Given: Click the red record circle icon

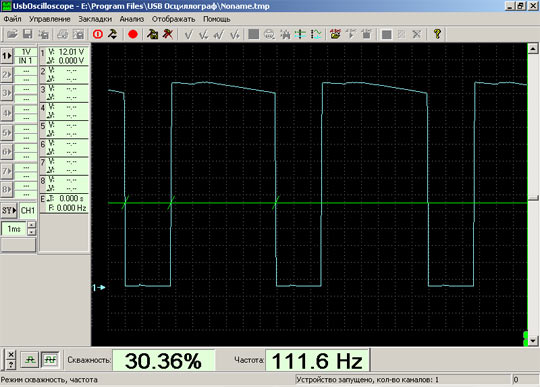Looking at the screenshot, I should click(133, 34).
